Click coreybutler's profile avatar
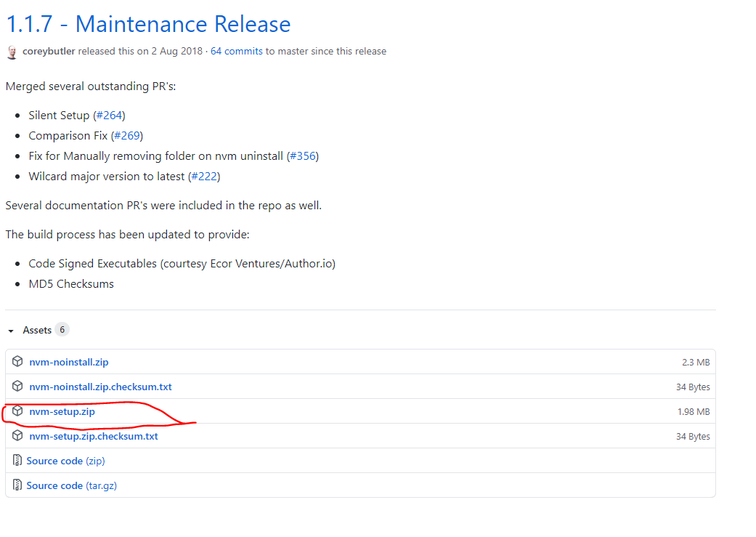 (12, 52)
